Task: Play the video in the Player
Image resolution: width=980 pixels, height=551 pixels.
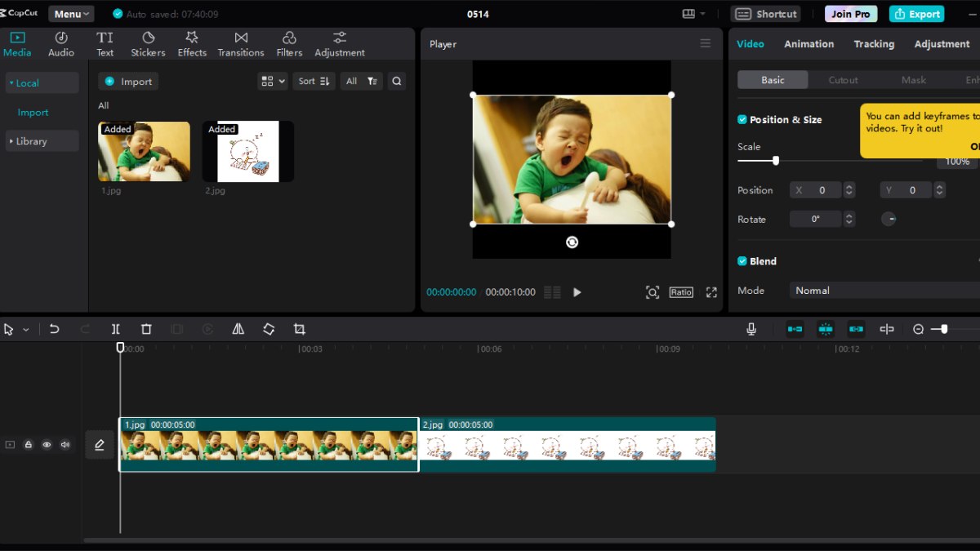Action: 577,292
